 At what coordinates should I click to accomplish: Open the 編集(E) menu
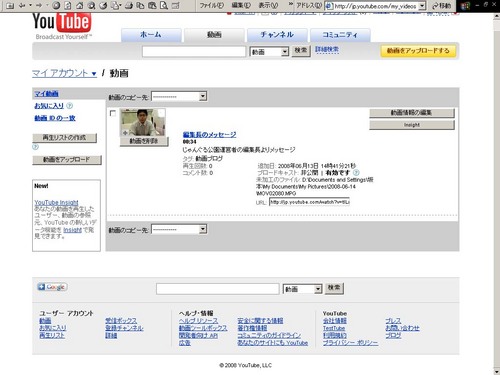click(x=240, y=5)
